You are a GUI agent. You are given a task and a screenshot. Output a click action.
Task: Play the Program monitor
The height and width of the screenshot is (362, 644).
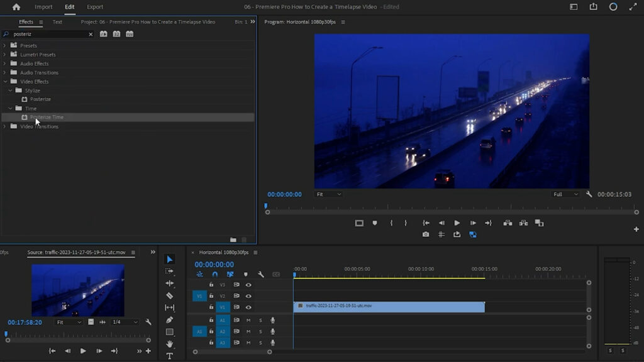(457, 223)
